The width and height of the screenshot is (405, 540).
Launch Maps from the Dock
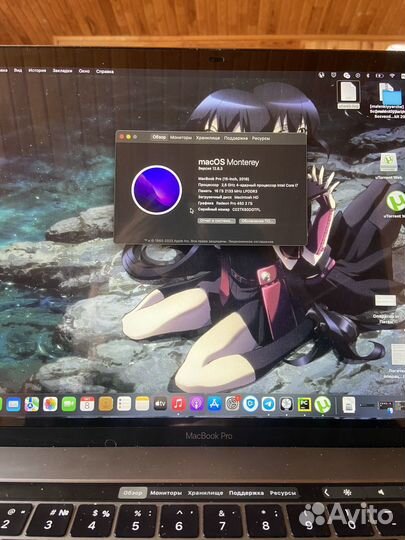pos(32,404)
